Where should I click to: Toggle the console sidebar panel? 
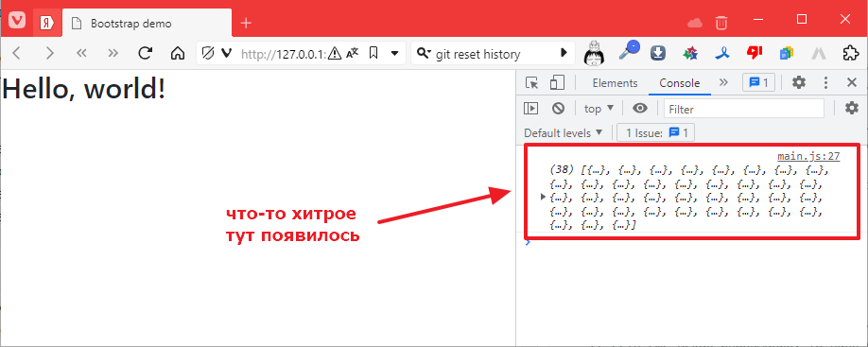coord(530,109)
